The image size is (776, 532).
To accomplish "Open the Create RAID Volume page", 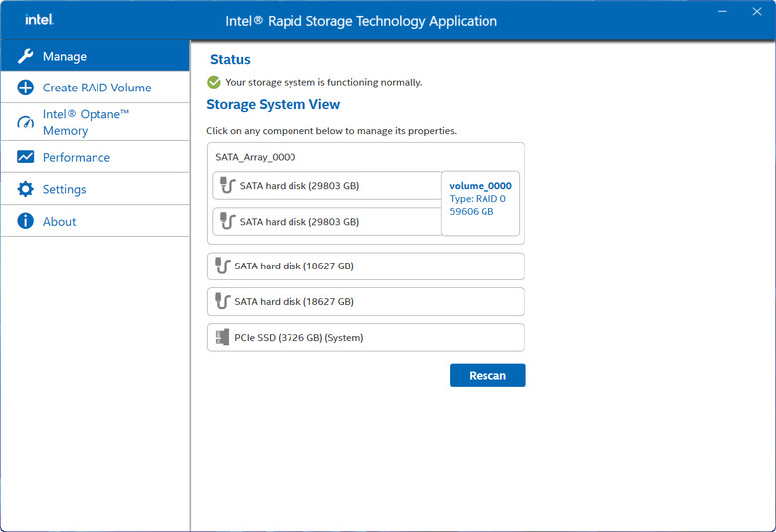I will pos(96,88).
